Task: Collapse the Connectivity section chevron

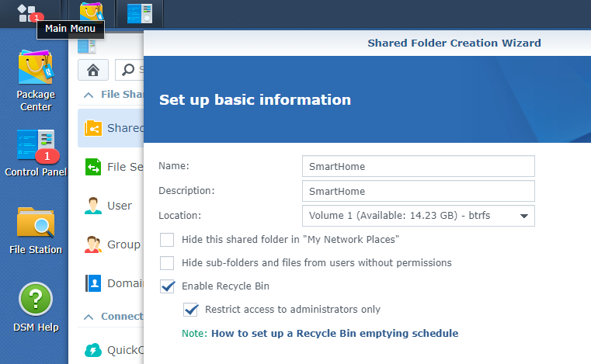Action: pos(89,317)
